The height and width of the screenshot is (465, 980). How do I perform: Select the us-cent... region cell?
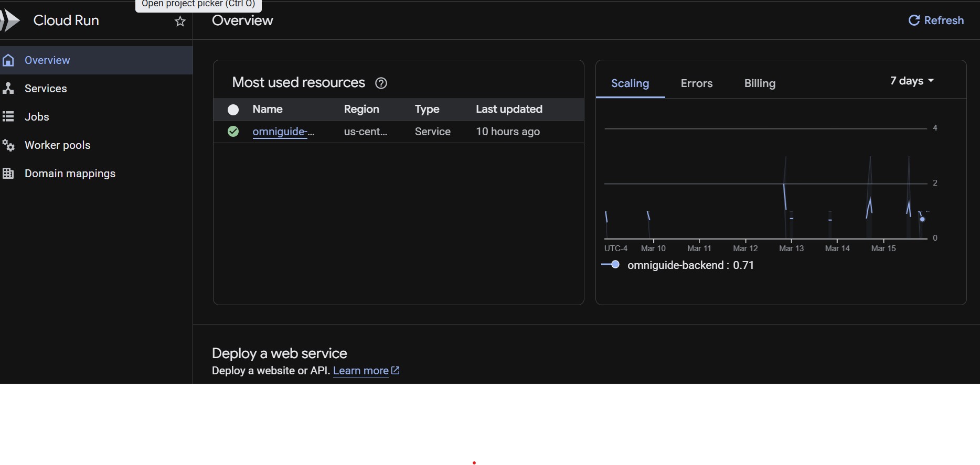(366, 132)
